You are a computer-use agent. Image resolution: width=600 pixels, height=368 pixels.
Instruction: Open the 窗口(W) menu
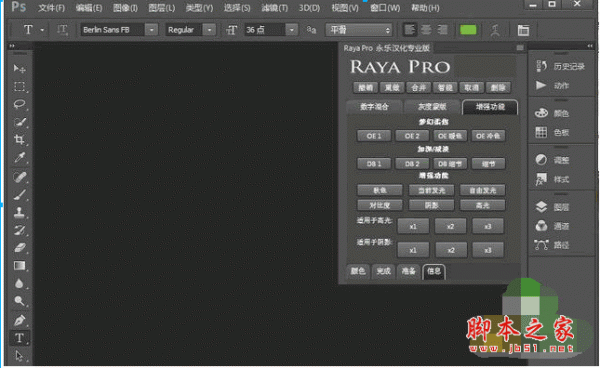(385, 8)
